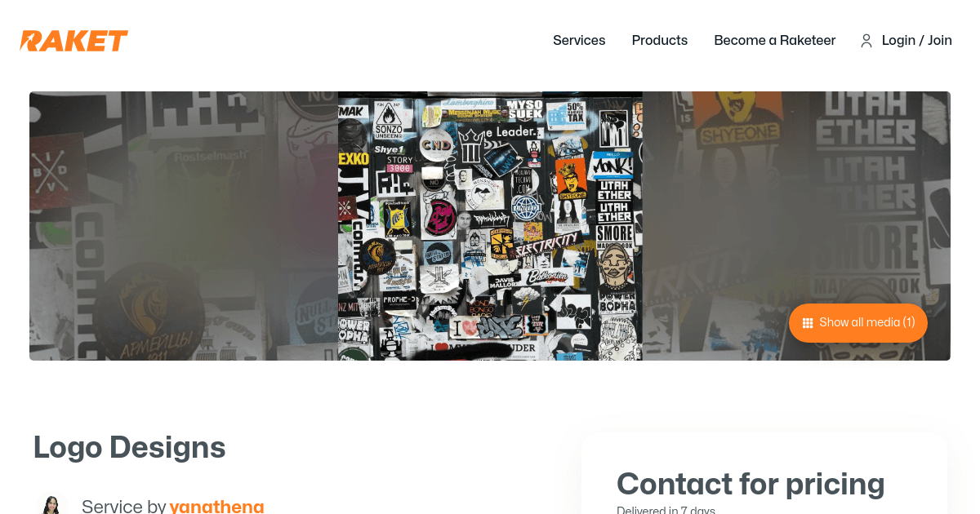Open the Products menu
The width and height of the screenshot is (980, 514).
tap(660, 40)
